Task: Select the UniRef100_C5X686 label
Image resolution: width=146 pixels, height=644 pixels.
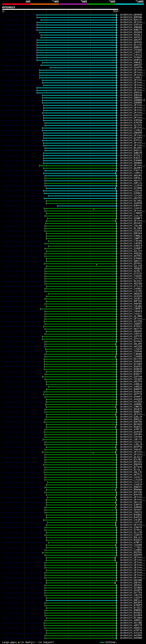Action: click(131, 50)
